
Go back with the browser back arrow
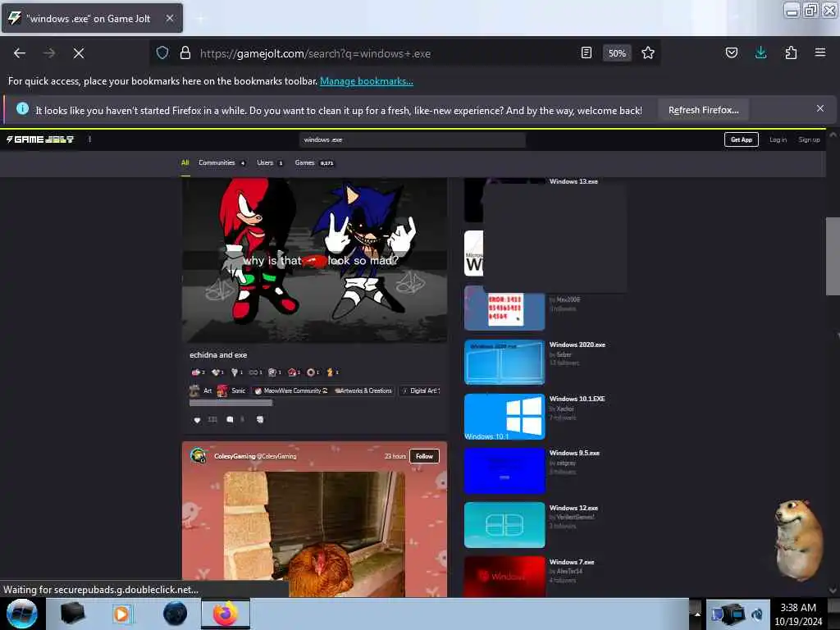20,53
